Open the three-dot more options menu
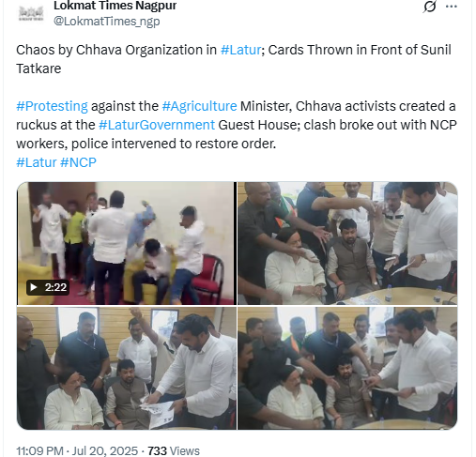The width and height of the screenshot is (476, 457). [x=451, y=7]
